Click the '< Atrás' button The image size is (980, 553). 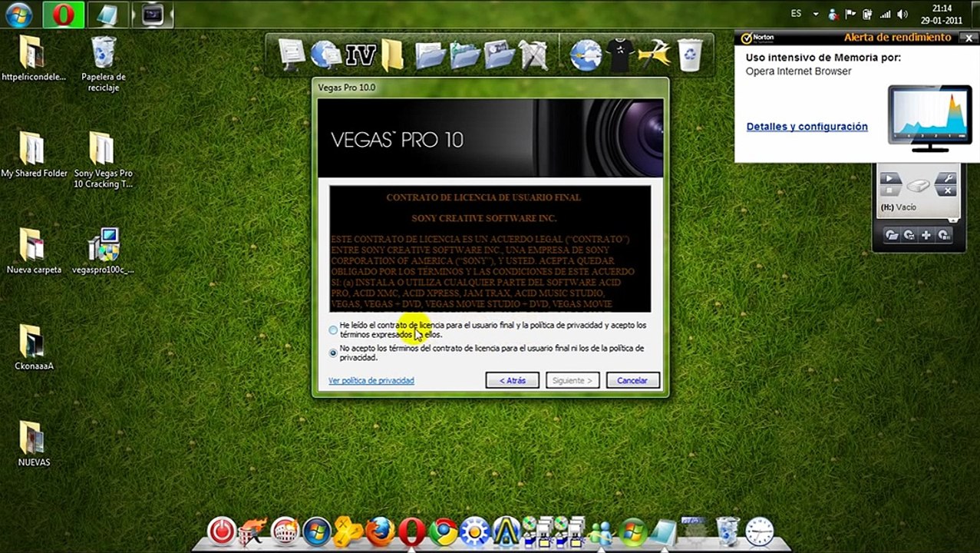(x=512, y=380)
